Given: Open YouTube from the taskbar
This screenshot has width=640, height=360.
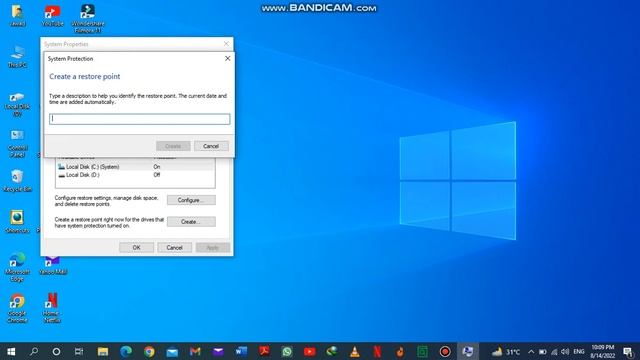Looking at the screenshot, I should [309, 351].
